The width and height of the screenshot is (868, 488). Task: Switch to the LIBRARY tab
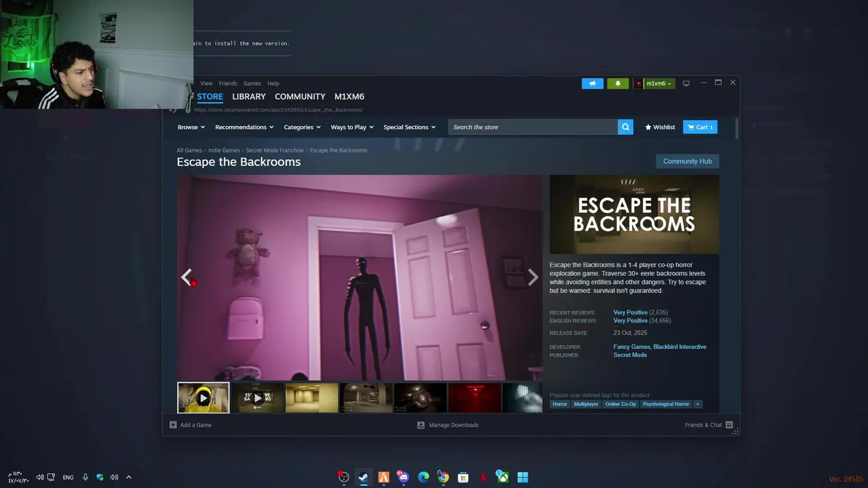pos(249,96)
